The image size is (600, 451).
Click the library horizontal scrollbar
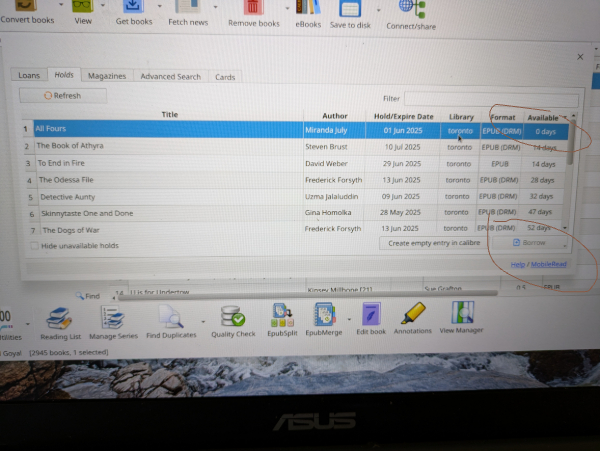pos(306,294)
